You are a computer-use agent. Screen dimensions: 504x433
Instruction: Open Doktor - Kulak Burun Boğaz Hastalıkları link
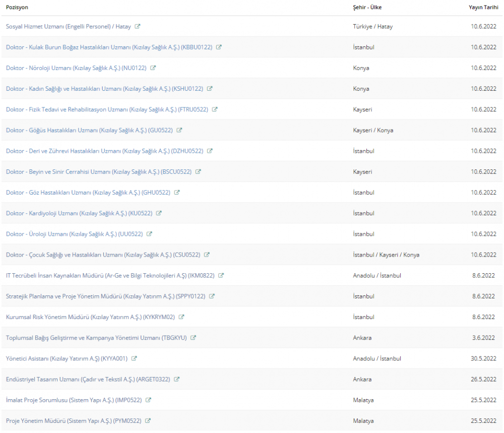[x=109, y=47]
